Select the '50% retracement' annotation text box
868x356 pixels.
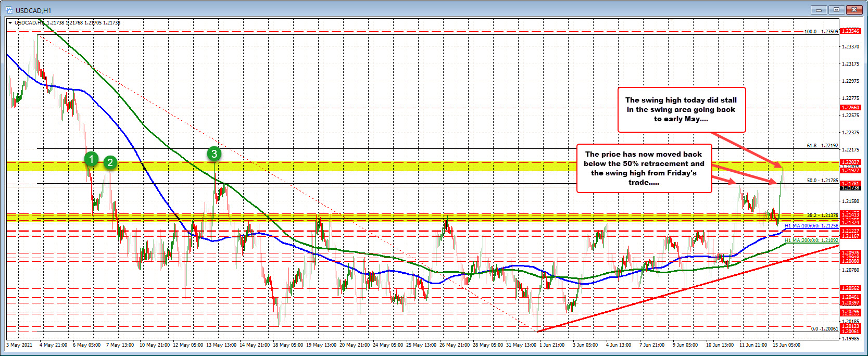[644, 168]
